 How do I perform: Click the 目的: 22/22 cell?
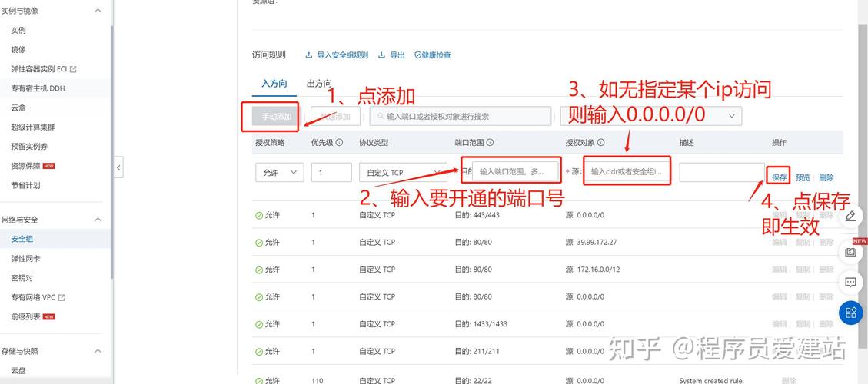pos(474,380)
